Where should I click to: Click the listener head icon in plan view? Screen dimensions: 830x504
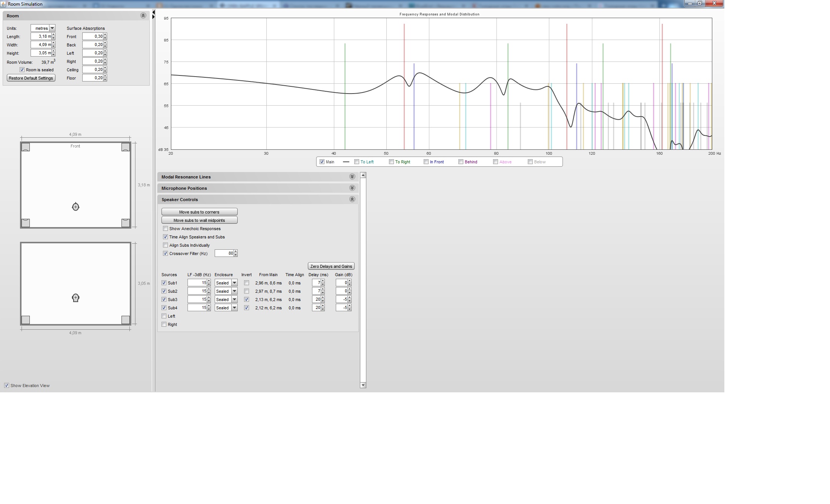coord(75,207)
